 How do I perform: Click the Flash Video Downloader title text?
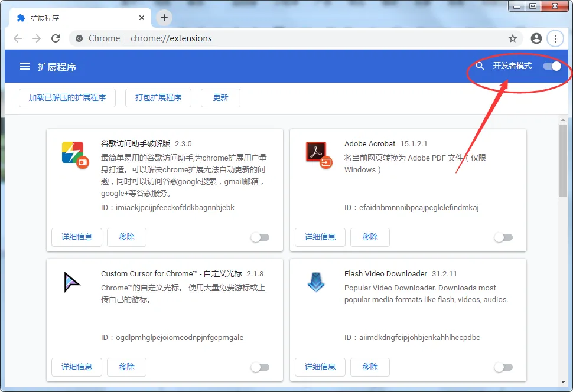click(386, 274)
